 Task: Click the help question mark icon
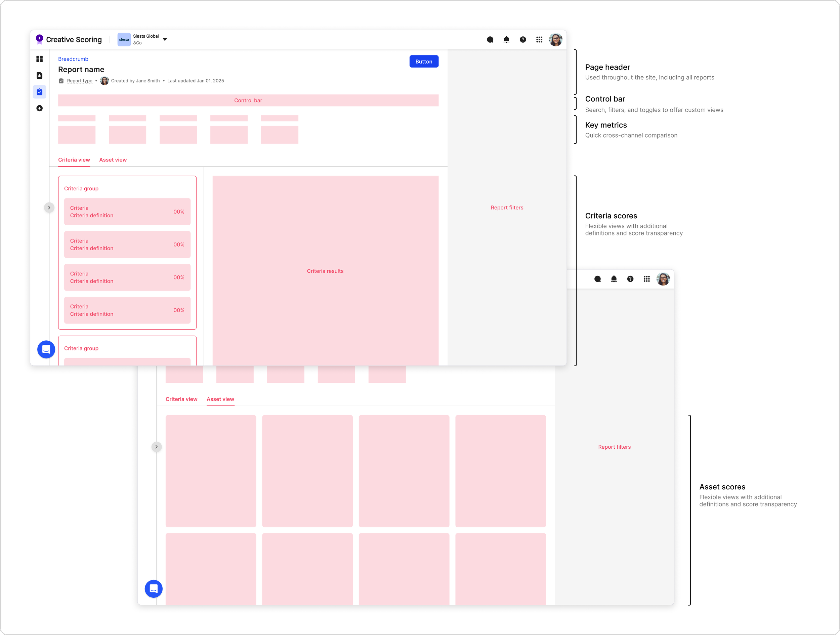(x=523, y=40)
